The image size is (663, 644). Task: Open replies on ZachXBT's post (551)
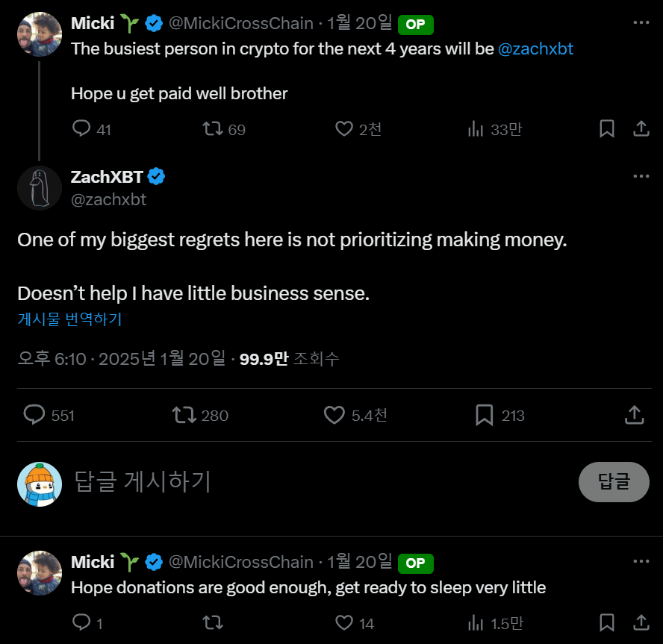click(34, 415)
